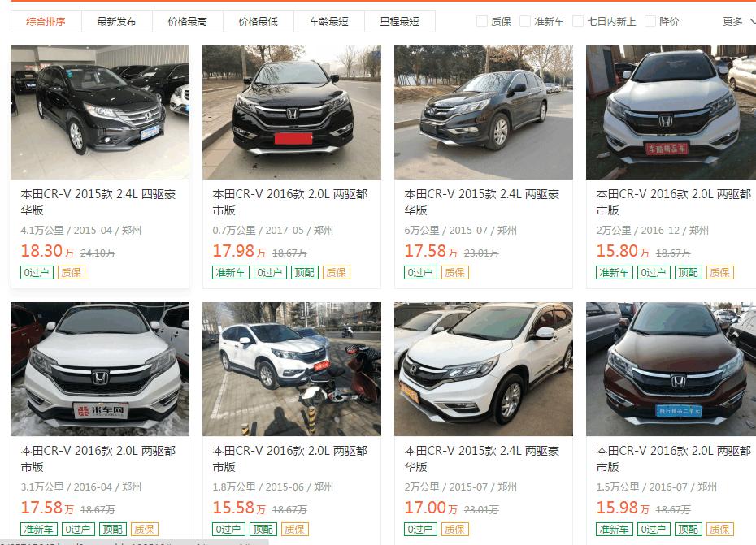Click 质保 badge on the 18.30万 listing
Screen dimensions: 756x545
(x=72, y=273)
